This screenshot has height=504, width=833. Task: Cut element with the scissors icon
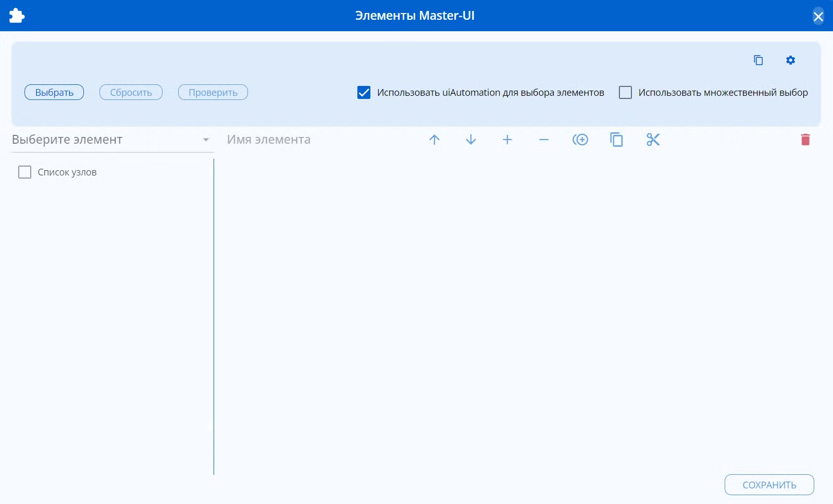click(x=653, y=140)
